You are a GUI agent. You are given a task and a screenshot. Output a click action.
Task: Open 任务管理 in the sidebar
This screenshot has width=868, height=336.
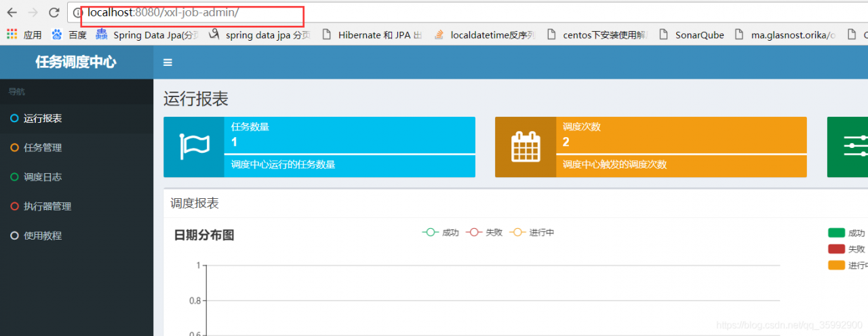77,147
